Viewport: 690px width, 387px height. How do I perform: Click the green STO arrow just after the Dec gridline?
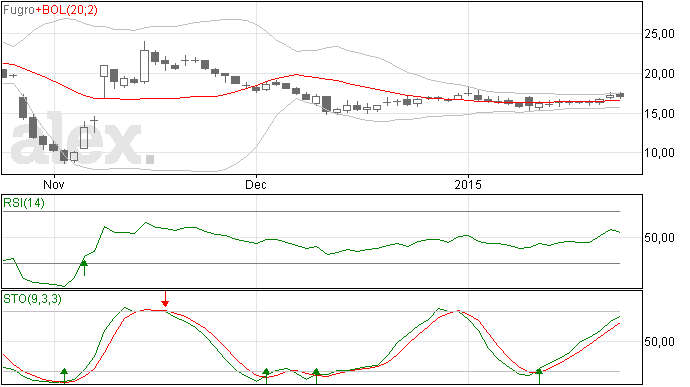pos(266,376)
